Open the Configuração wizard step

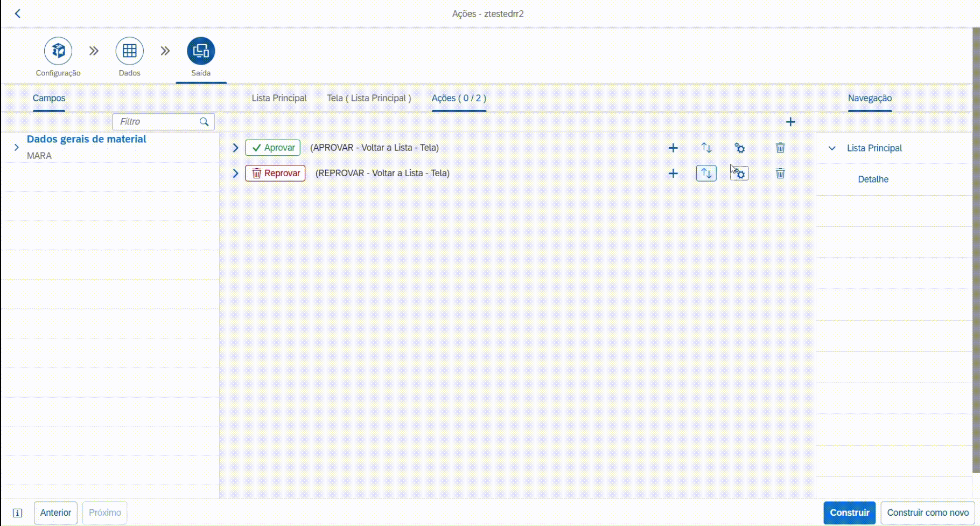pos(58,51)
